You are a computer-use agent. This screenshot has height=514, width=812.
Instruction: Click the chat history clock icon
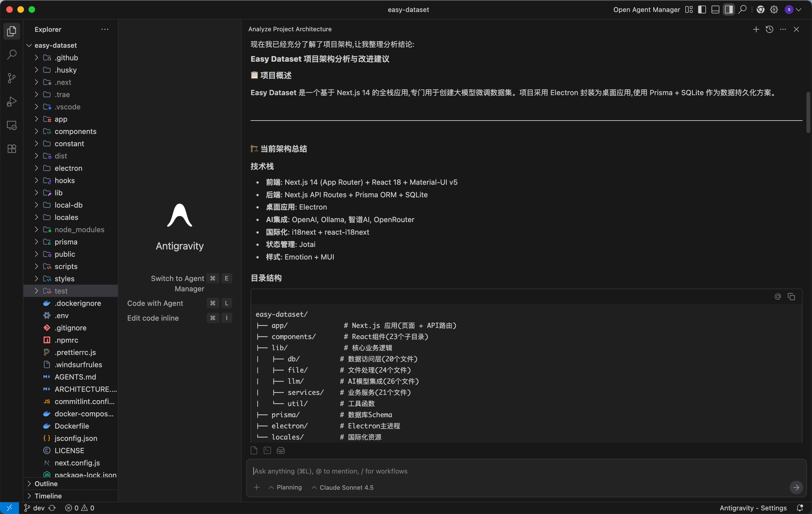click(769, 29)
